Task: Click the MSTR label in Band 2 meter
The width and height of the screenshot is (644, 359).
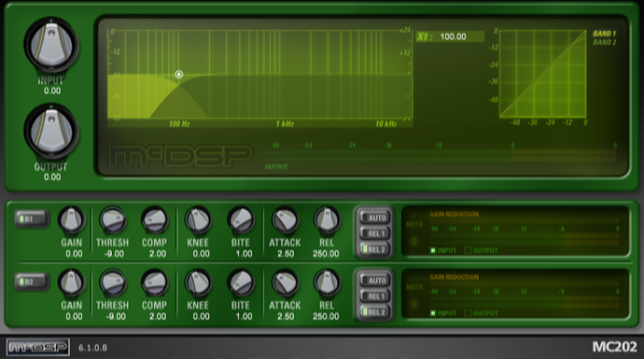Action: pos(414,287)
